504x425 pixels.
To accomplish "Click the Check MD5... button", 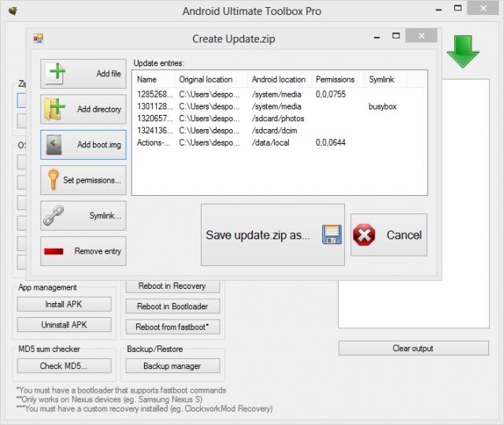I will pos(65,366).
